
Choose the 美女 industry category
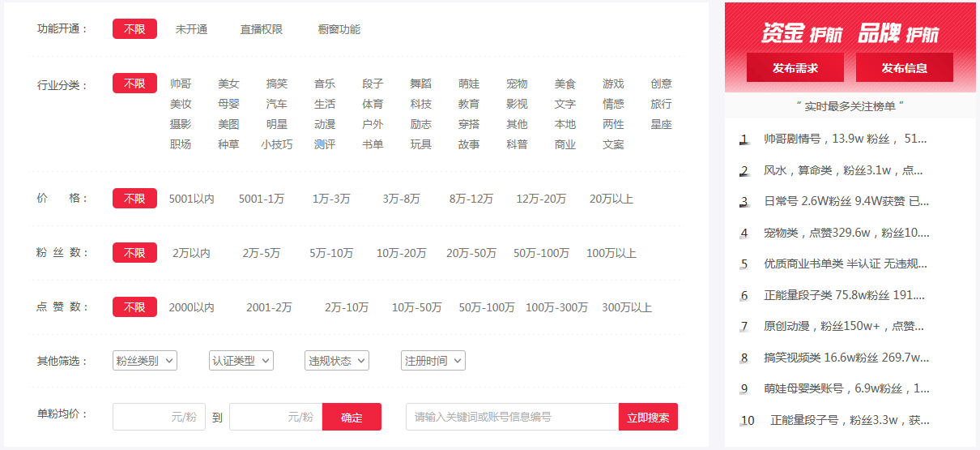[x=228, y=84]
